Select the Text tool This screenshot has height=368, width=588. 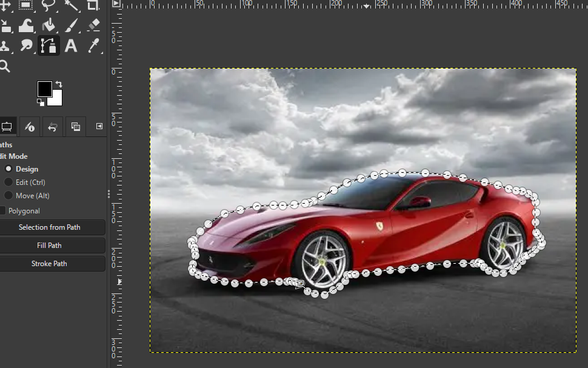tap(72, 46)
